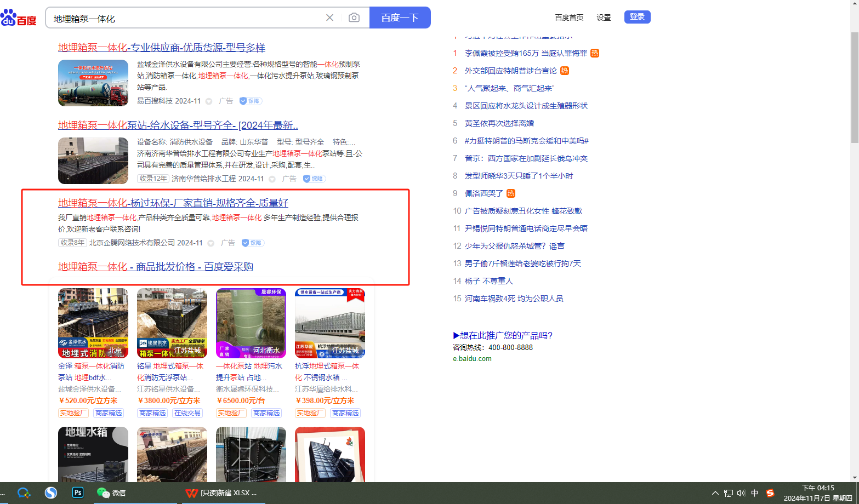Click 想在此推广您的产品吗? link
This screenshot has width=859, height=504.
click(507, 335)
